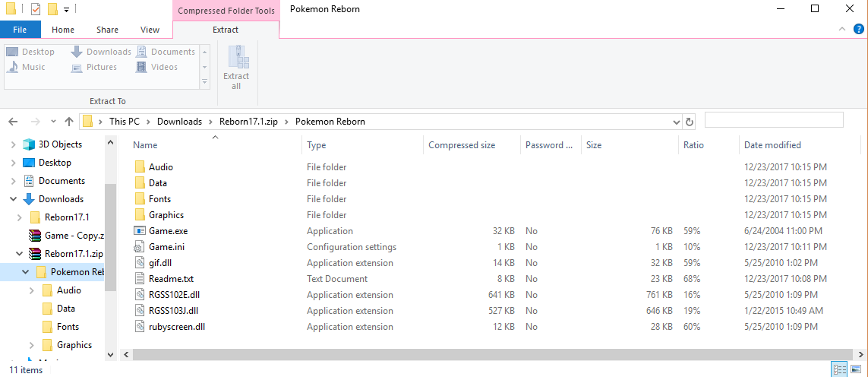Sort files by the Ratio column

point(693,145)
